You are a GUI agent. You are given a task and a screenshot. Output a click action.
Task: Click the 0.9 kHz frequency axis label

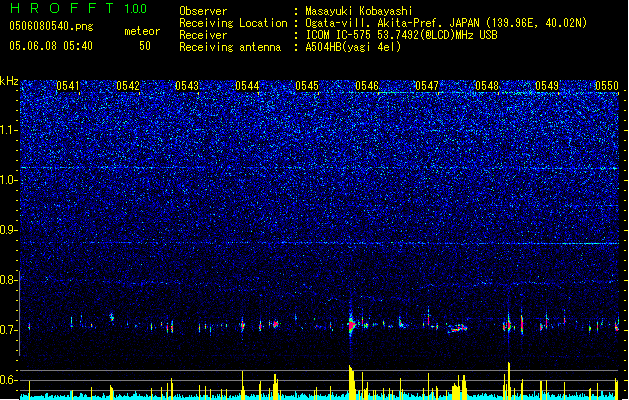click(x=9, y=230)
